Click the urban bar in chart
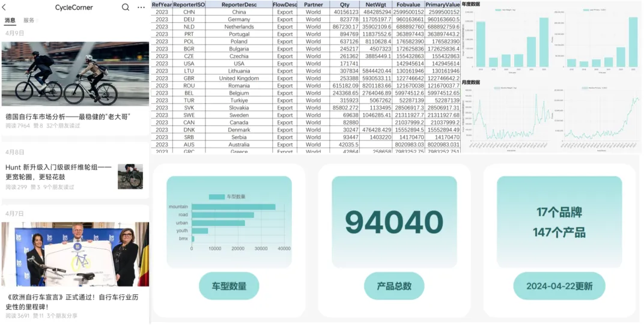This screenshot has width=644, height=325. pos(218,223)
